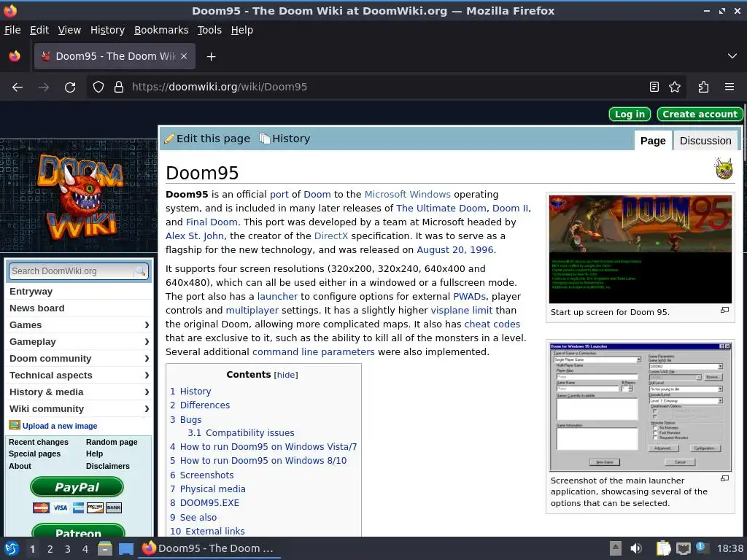The height and width of the screenshot is (560, 747).
Task: Open the tracking protection shield icon
Action: [98, 87]
